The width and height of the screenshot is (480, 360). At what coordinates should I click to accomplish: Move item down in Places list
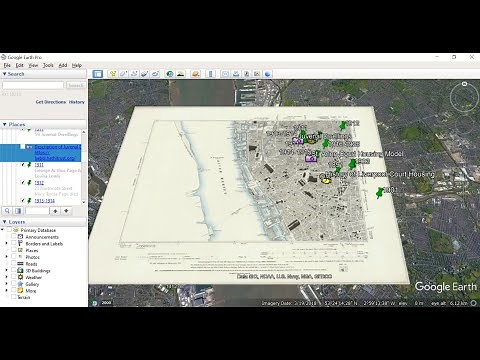coord(66,211)
